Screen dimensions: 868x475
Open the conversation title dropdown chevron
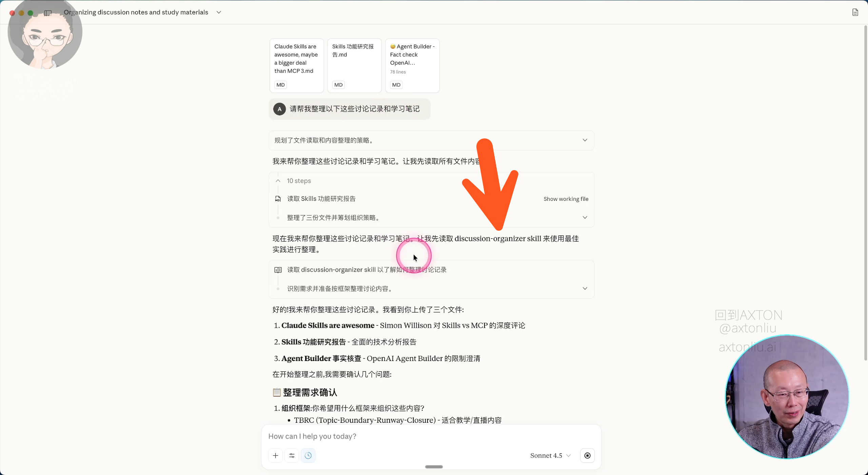pyautogui.click(x=219, y=12)
